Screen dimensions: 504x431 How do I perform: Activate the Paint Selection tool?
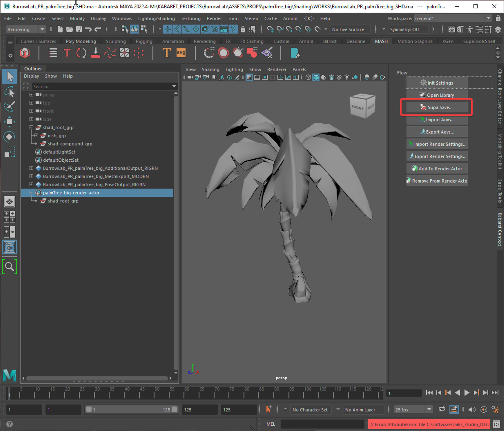click(10, 106)
